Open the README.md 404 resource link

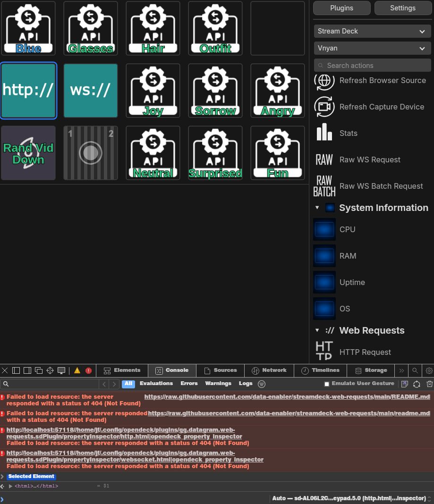click(x=287, y=397)
